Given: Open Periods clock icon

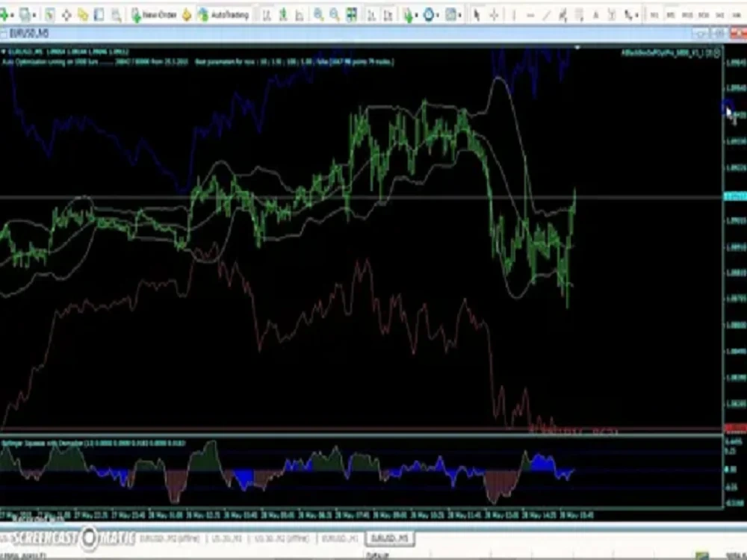Looking at the screenshot, I should 428,15.
